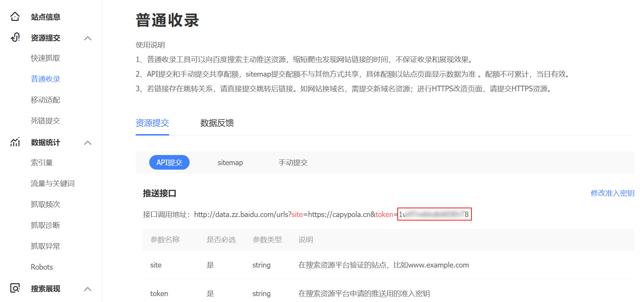Click the 资源提交 sidebar icon
Viewport: 644px width, 302px height.
coord(15,38)
